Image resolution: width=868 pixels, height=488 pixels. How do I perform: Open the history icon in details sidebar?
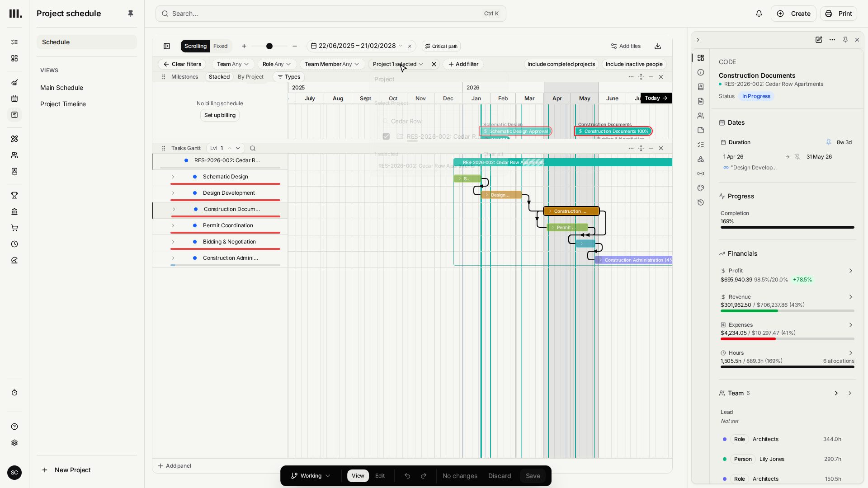[x=701, y=202]
